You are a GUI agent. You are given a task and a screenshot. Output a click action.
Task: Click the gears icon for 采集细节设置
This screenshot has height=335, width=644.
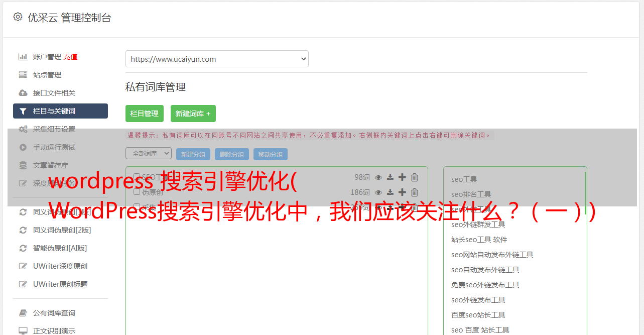pyautogui.click(x=23, y=129)
